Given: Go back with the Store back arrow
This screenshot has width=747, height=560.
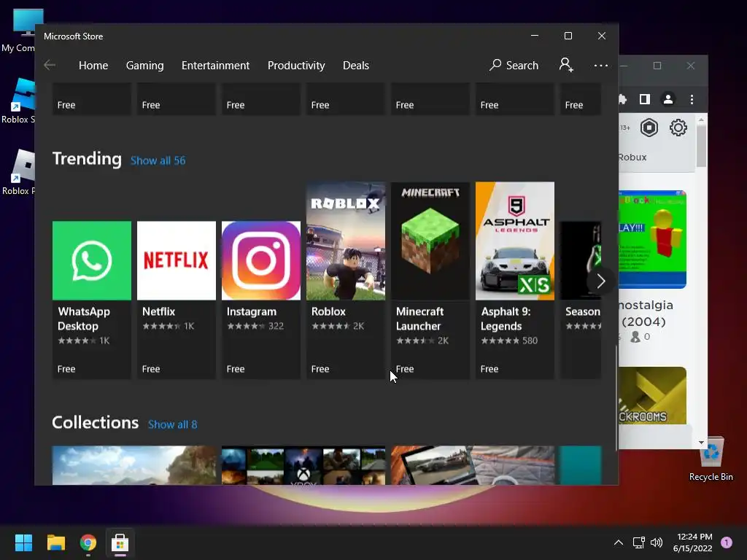Looking at the screenshot, I should point(50,65).
